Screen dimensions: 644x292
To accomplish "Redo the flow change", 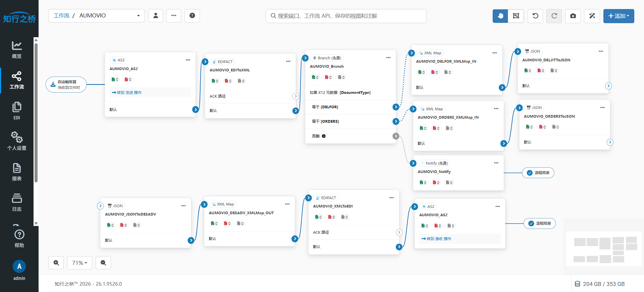I will click(x=554, y=16).
